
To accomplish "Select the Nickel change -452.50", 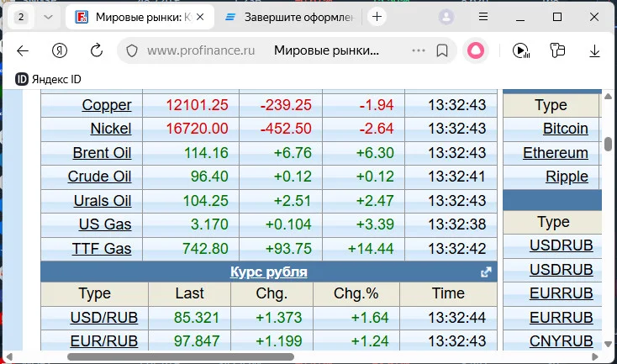I will (x=286, y=129).
